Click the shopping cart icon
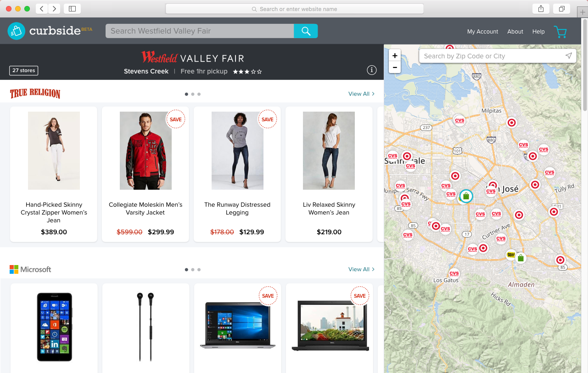 pos(560,32)
